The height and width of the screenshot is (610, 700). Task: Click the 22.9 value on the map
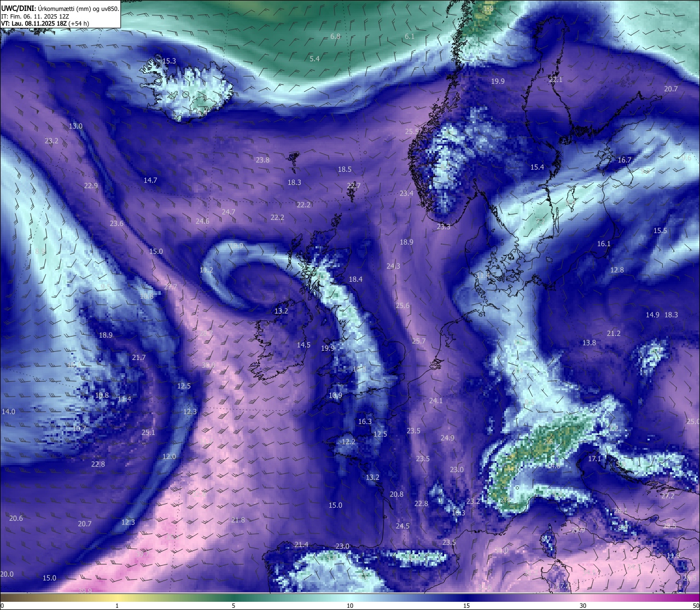tap(91, 185)
